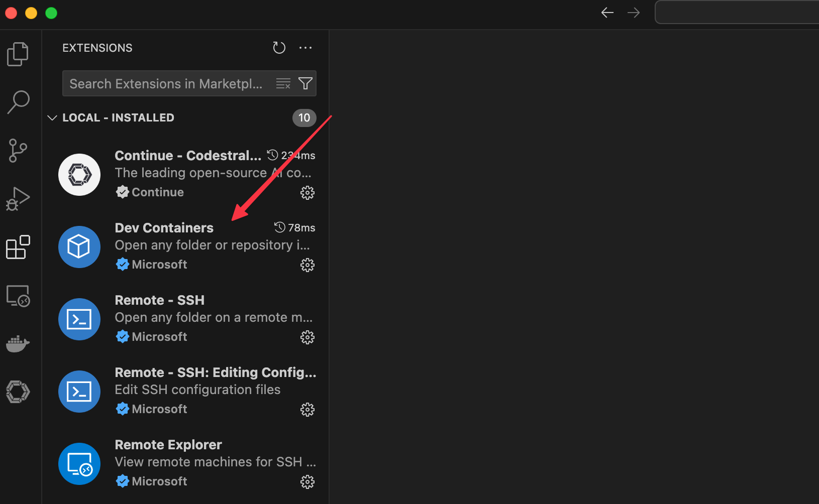Refresh the extensions list

coord(279,48)
